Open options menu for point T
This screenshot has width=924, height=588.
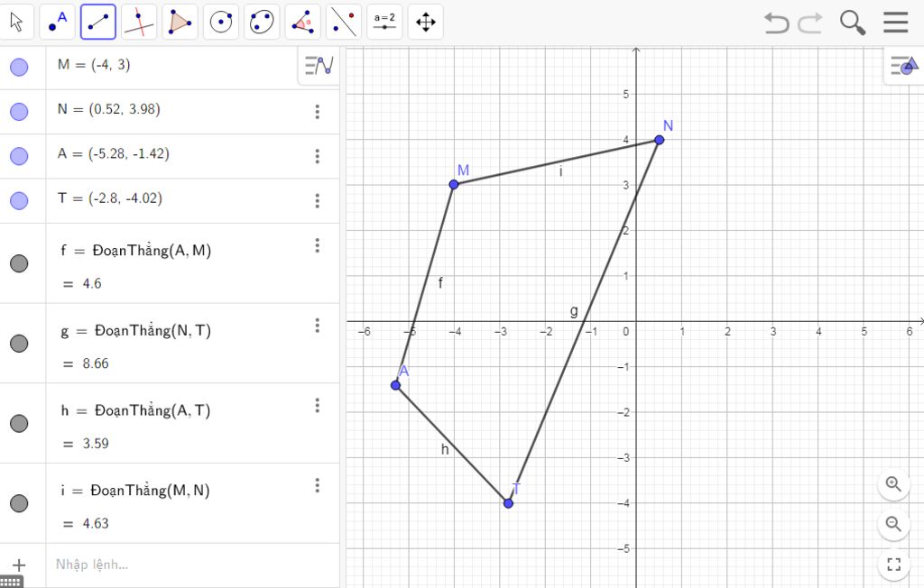(317, 201)
